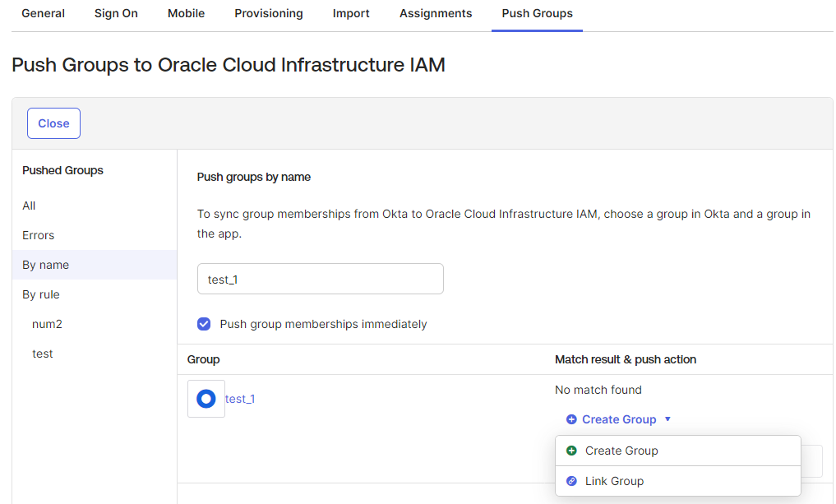Toggle Push group memberships immediately checkbox
The height and width of the screenshot is (504, 836).
(x=204, y=324)
